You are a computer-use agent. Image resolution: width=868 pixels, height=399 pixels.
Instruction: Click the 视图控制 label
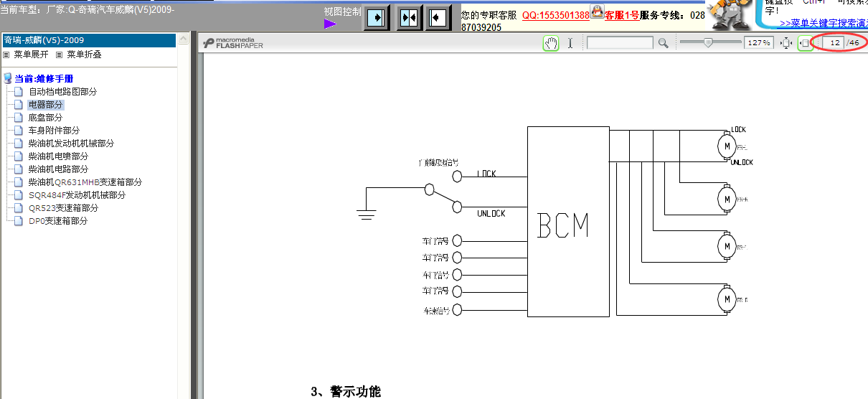342,11
